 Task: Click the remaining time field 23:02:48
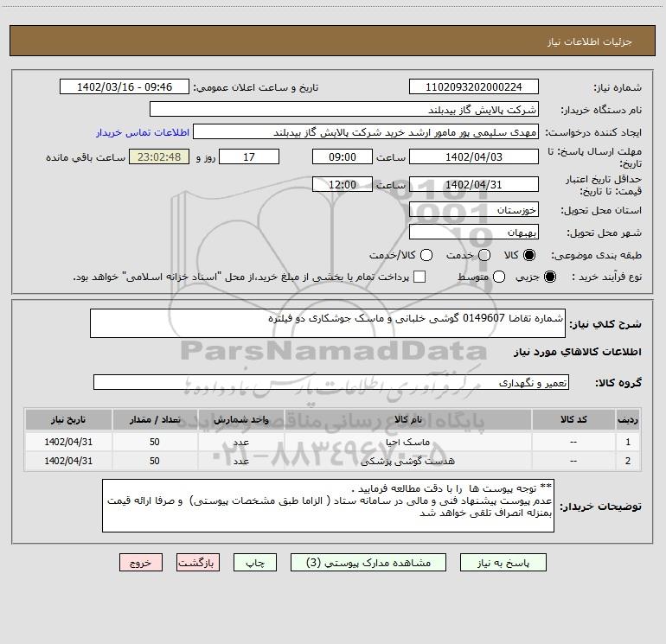[x=159, y=156]
